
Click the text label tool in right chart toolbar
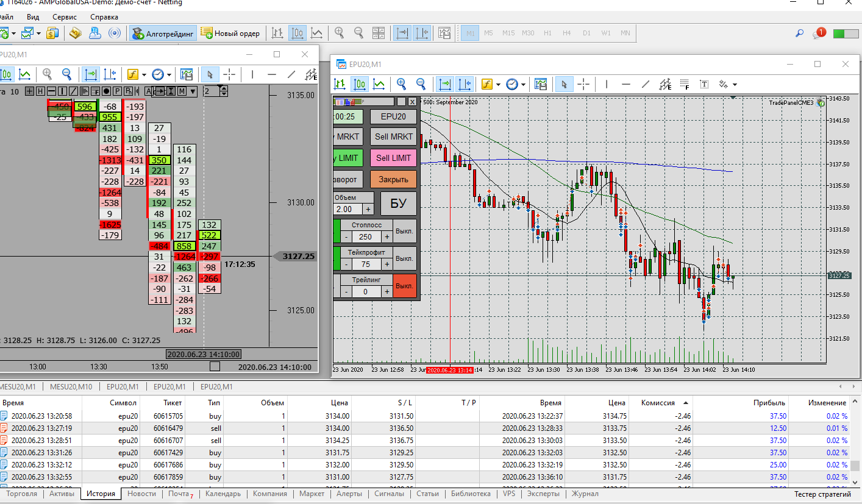point(704,84)
